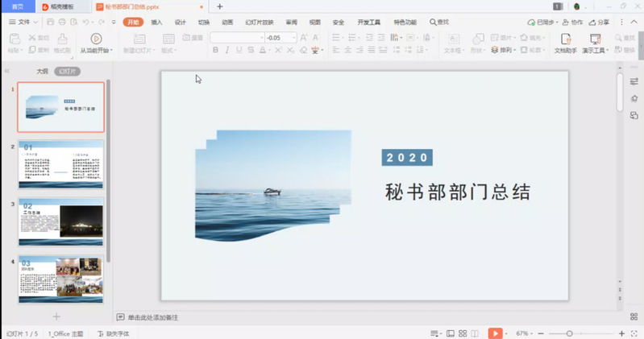Screen dimensions: 644x339
Task: Switch to 幻灯片 thumbnail pane view
Action: (68, 71)
